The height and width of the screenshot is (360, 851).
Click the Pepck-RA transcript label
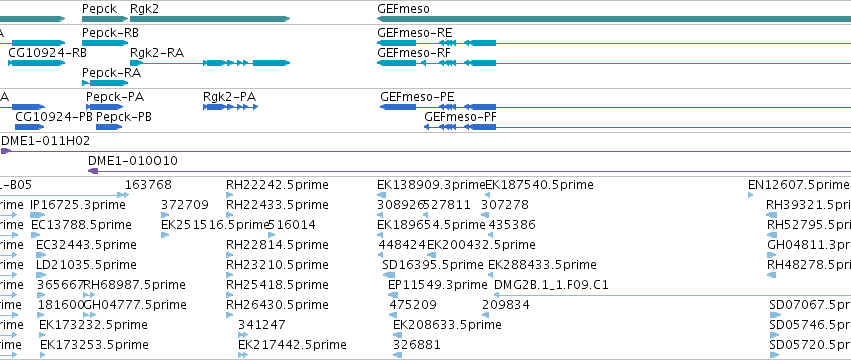point(111,73)
